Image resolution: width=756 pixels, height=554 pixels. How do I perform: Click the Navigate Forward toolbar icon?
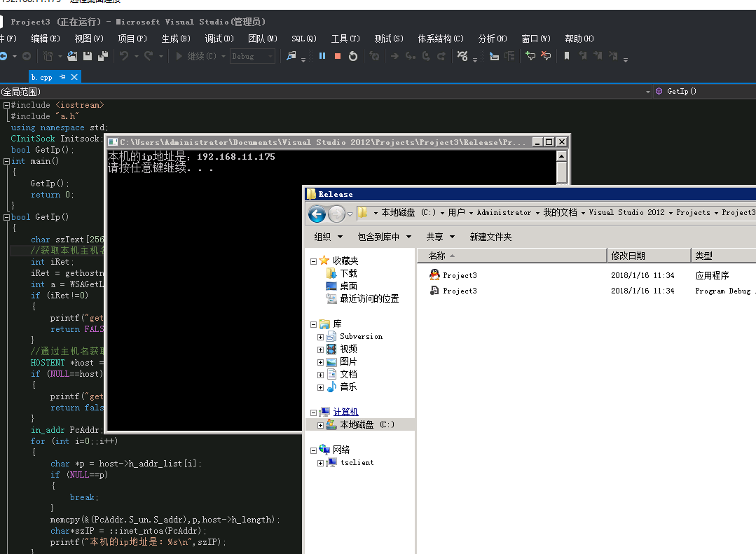27,56
